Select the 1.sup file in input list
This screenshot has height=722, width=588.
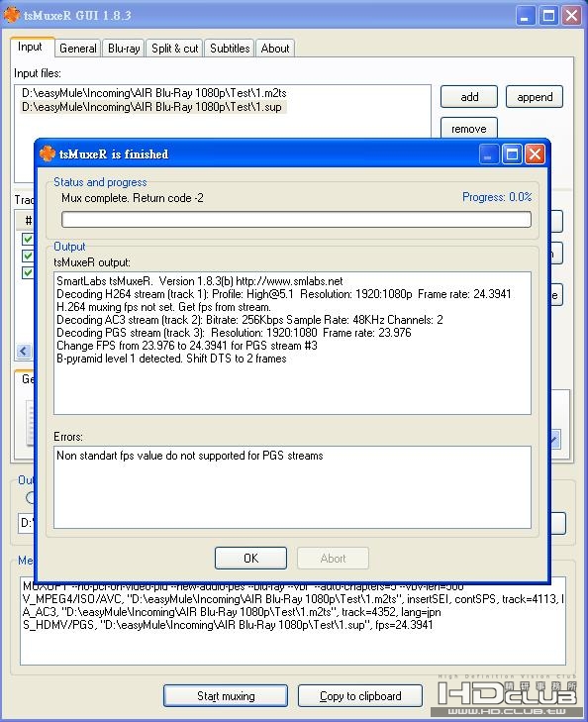(x=151, y=107)
